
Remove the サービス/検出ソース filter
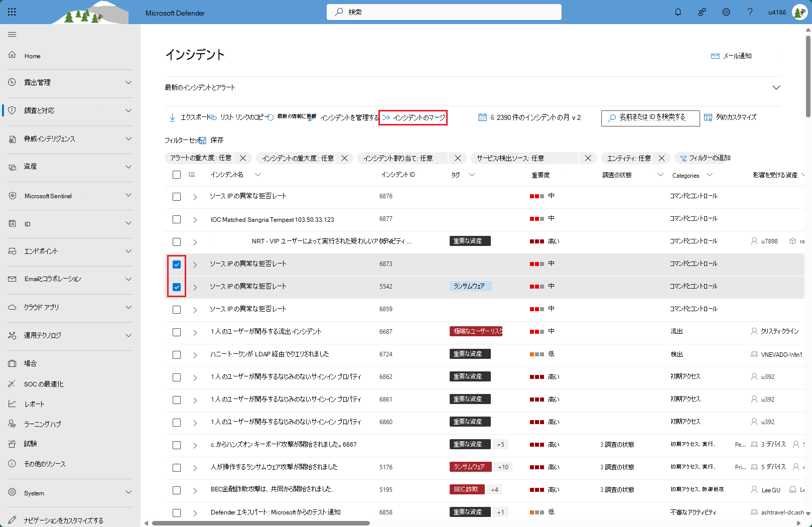click(588, 158)
